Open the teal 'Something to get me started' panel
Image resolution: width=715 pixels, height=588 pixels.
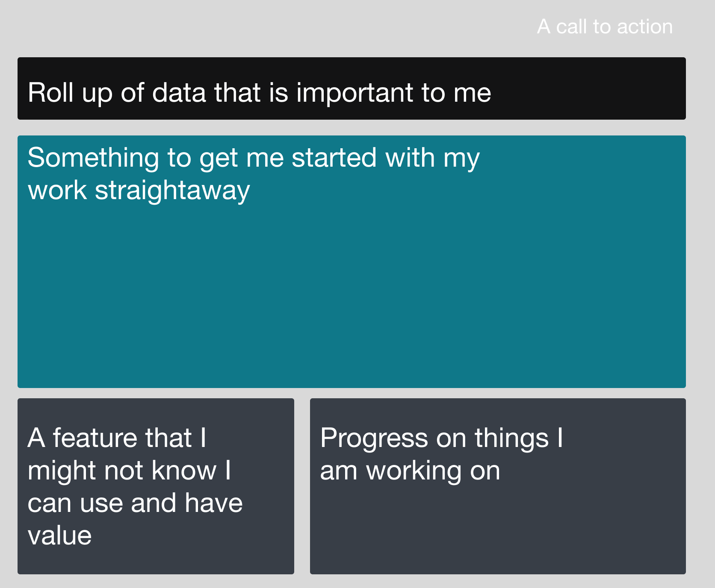352,262
